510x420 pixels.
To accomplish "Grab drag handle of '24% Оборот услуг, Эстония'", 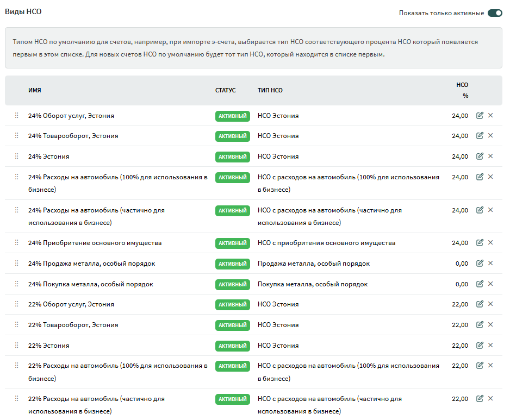I will point(16,116).
